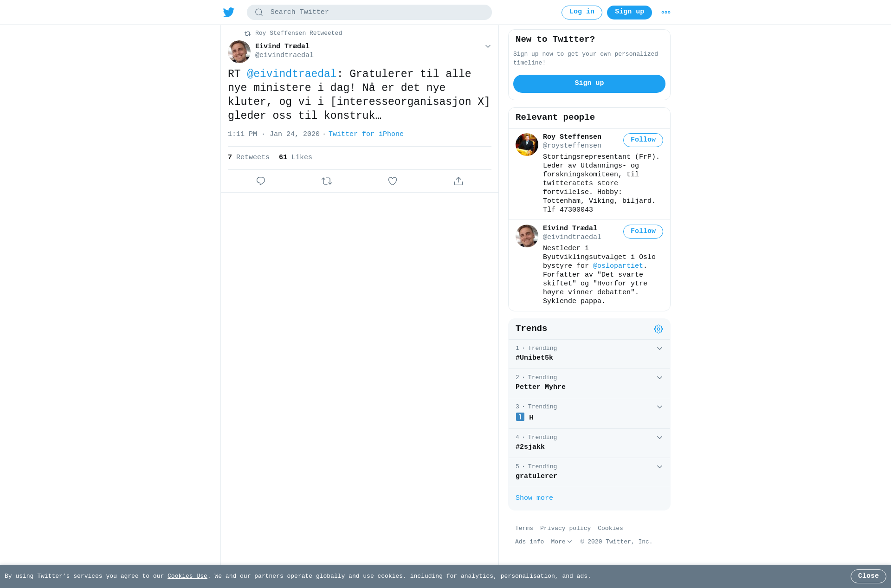Focus the Search Twitter input field
The width and height of the screenshot is (891, 588).
[369, 13]
